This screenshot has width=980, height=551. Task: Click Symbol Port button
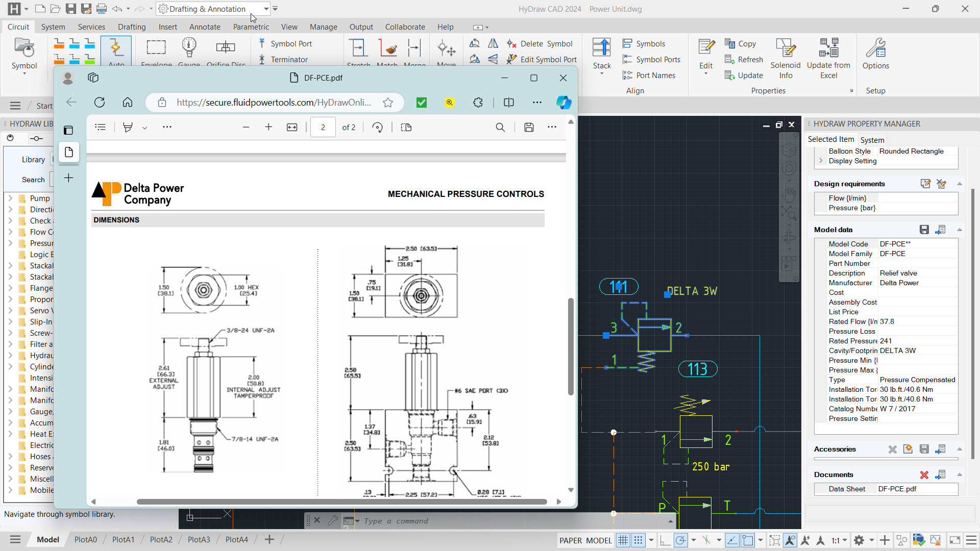pos(285,44)
